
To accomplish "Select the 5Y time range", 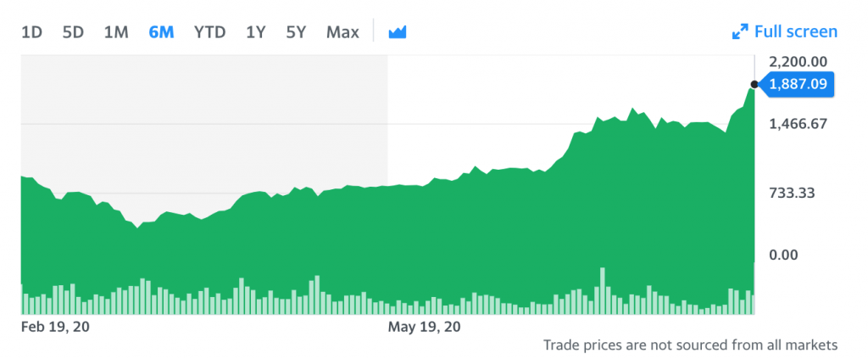I will [296, 32].
